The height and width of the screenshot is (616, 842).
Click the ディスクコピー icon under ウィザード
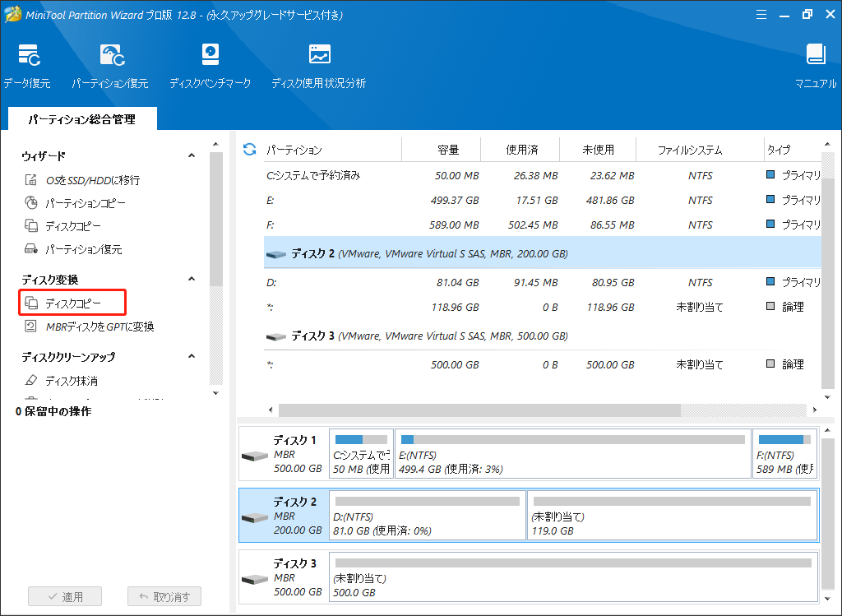tap(31, 226)
